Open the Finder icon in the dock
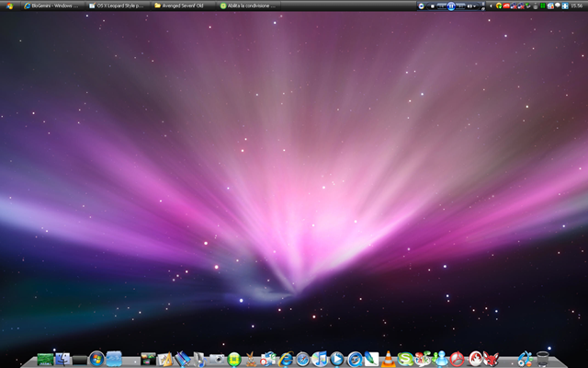588x368 pixels. (63, 359)
